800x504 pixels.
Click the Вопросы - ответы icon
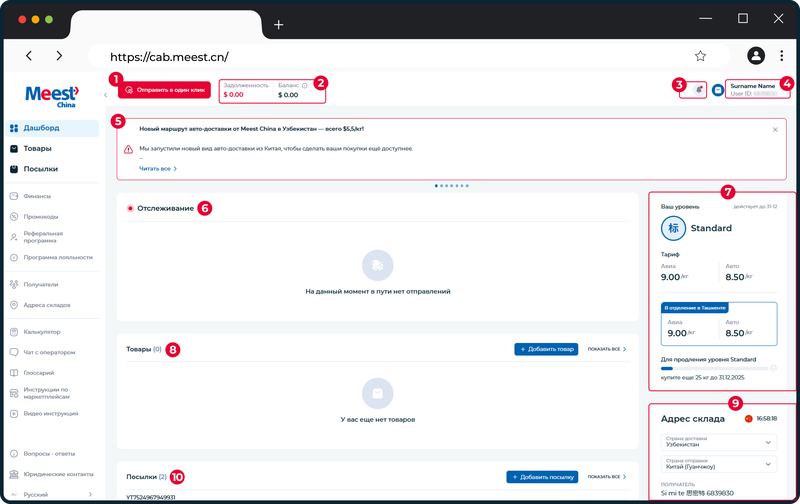point(14,453)
